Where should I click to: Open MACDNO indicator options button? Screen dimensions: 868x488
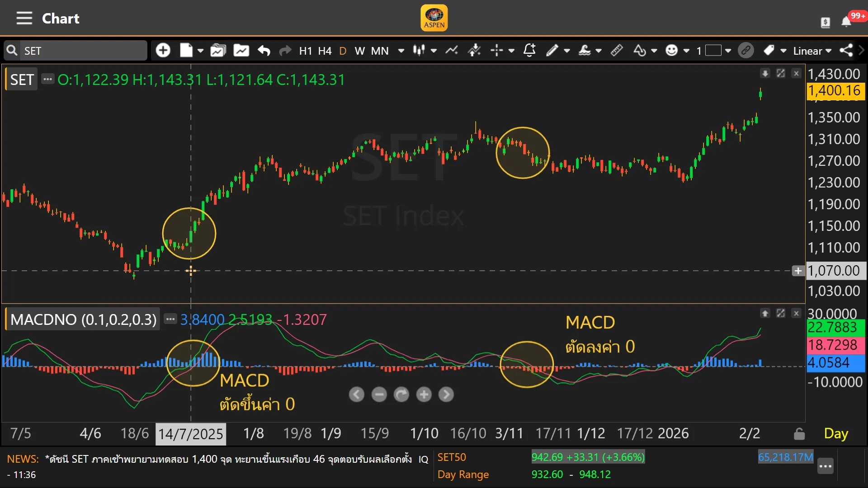pyautogui.click(x=170, y=319)
